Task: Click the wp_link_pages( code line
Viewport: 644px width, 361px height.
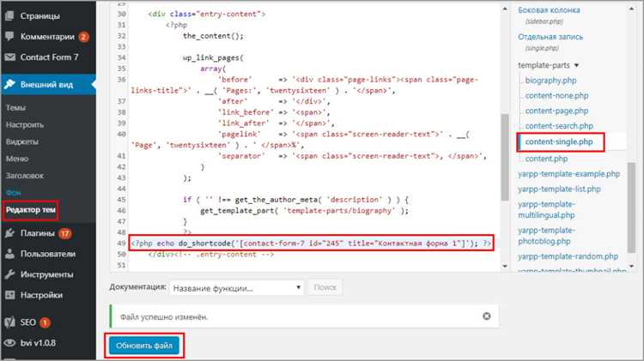Action: click(x=213, y=57)
